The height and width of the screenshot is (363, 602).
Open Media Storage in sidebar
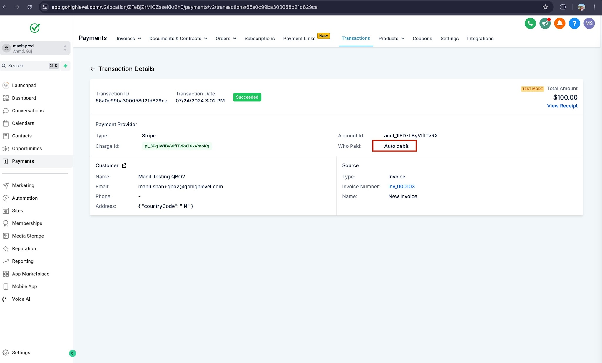(x=28, y=236)
